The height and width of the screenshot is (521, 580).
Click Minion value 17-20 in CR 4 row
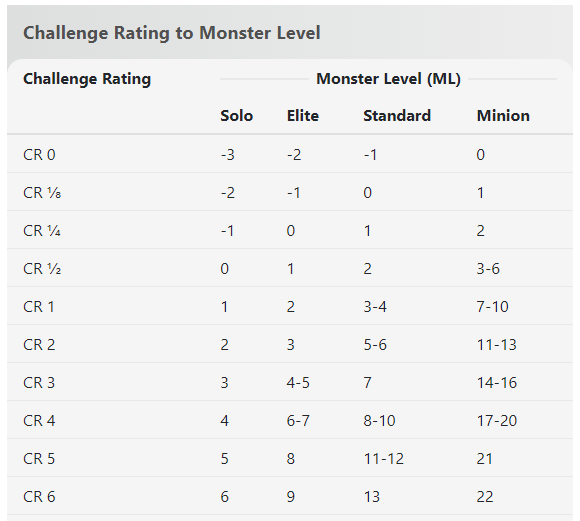(x=497, y=421)
